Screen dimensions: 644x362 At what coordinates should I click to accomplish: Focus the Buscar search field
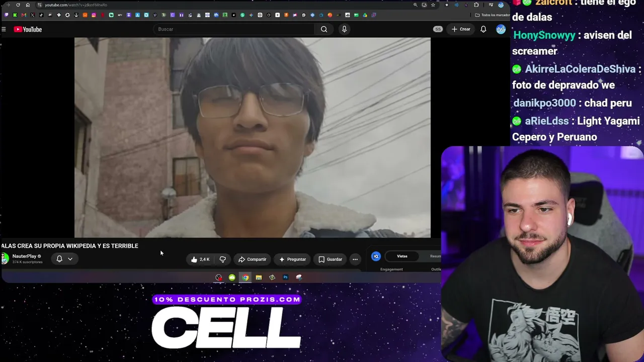click(x=234, y=29)
